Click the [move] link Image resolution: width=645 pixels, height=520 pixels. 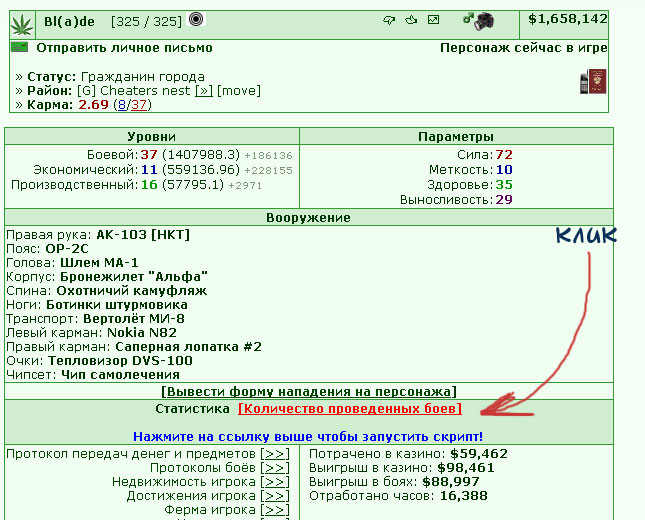point(239,91)
